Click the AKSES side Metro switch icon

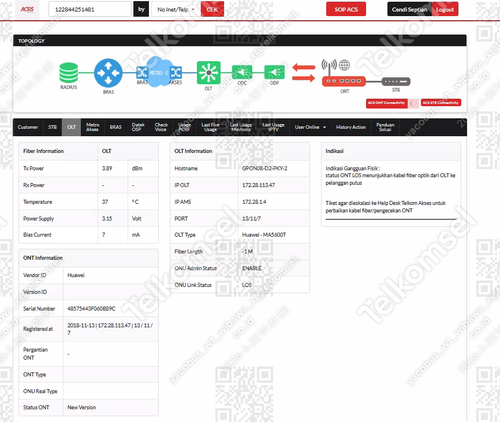[176, 72]
